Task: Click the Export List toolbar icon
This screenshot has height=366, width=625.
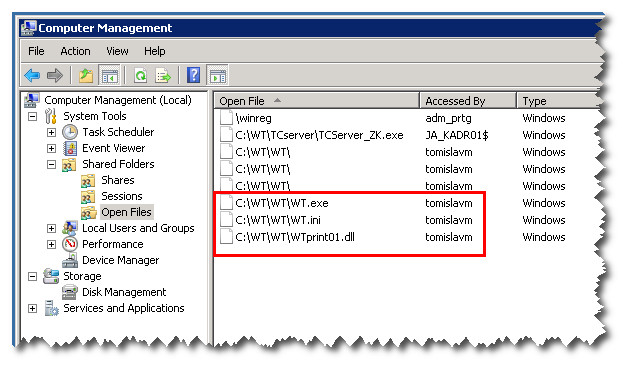Action: tap(163, 75)
